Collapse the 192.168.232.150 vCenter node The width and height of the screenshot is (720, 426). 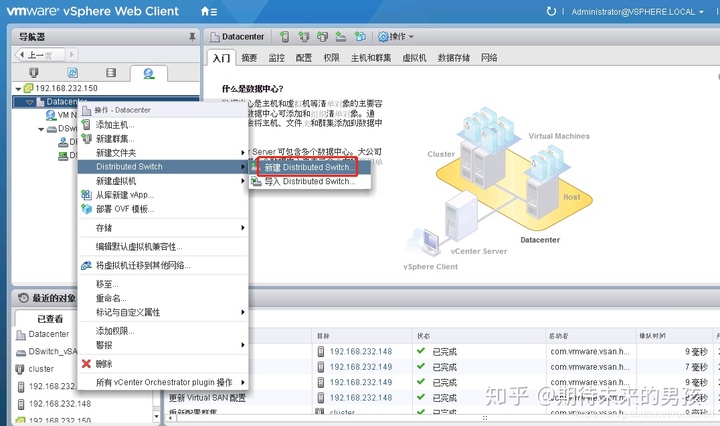point(18,89)
